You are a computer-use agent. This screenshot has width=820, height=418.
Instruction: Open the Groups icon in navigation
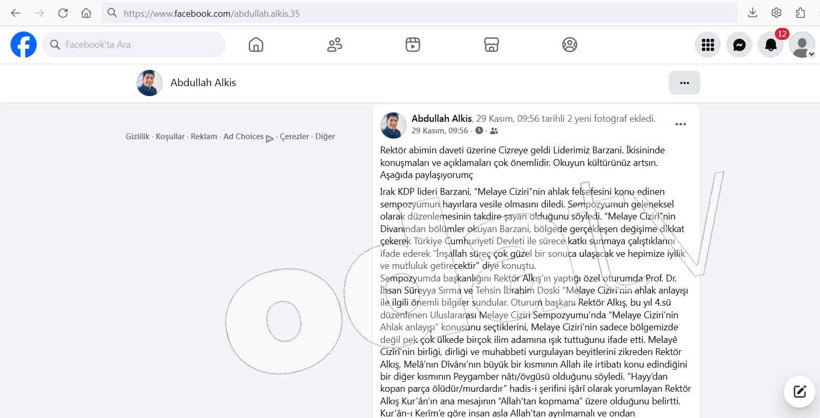tap(569, 45)
